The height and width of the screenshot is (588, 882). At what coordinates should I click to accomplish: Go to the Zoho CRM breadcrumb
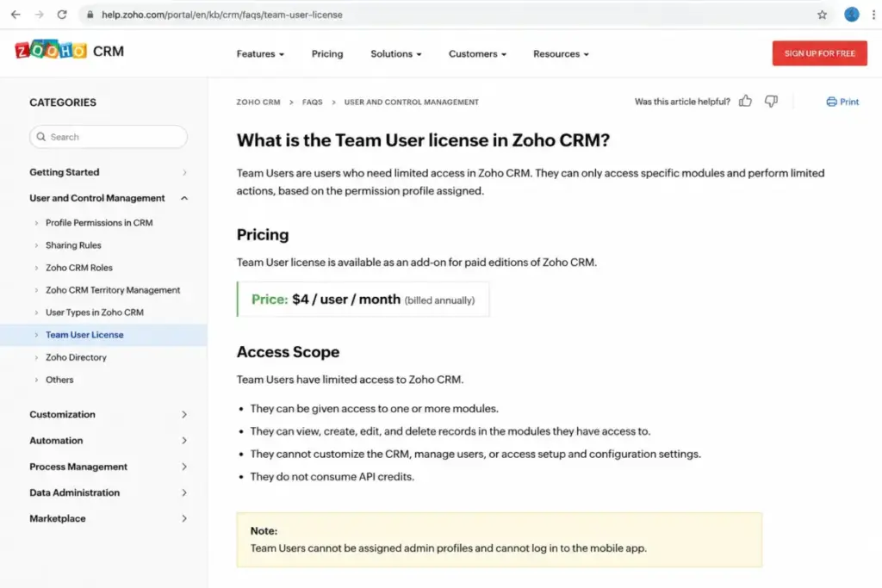(x=258, y=102)
